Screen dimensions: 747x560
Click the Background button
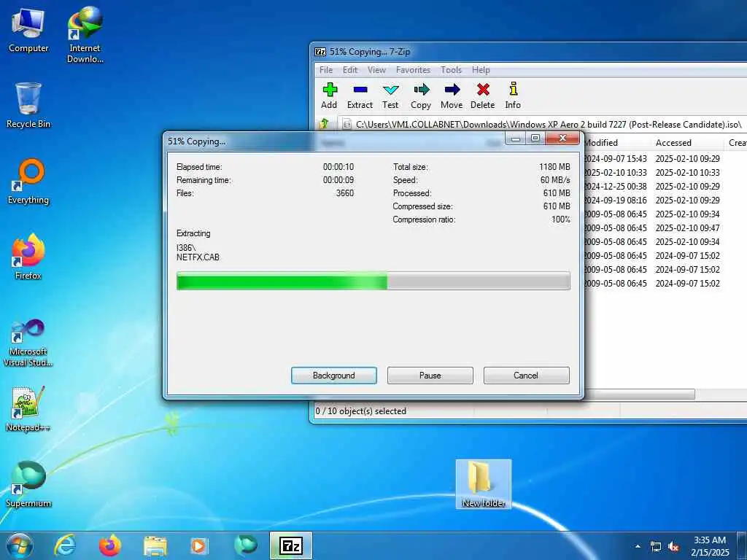(x=334, y=376)
